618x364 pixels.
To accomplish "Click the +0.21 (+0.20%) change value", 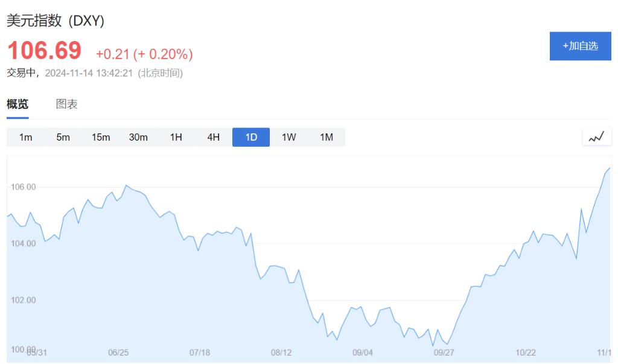I will 144,54.
